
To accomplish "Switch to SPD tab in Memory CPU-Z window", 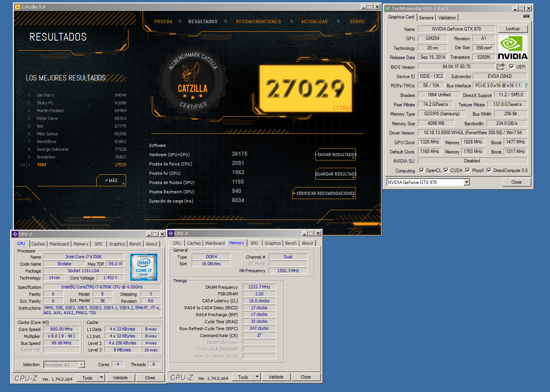I will tap(254, 243).
